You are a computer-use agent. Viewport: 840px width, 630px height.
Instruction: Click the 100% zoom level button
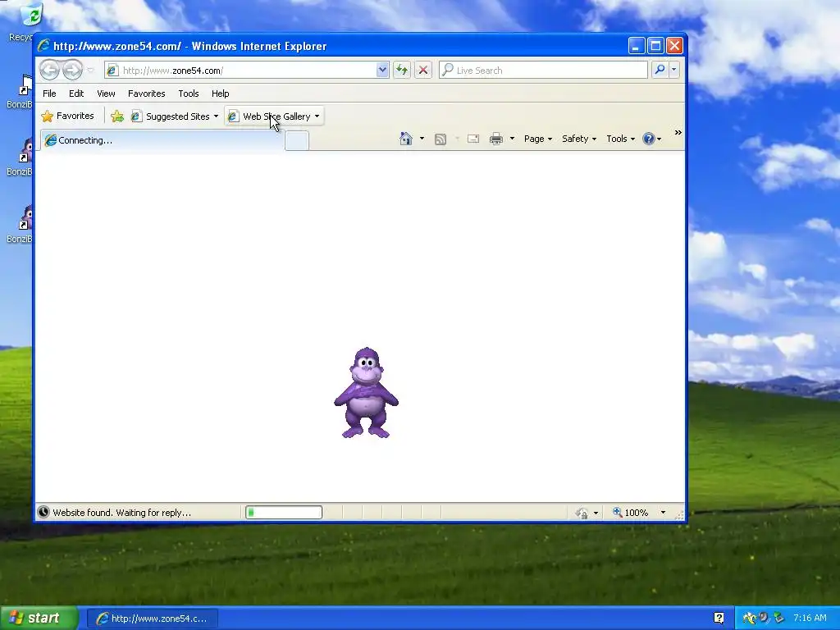pyautogui.click(x=631, y=513)
